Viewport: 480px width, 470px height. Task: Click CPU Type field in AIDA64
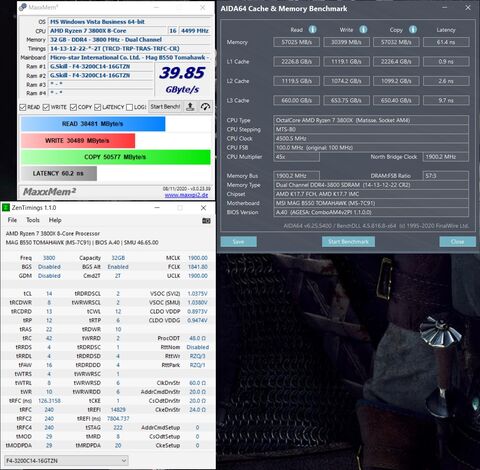pyautogui.click(x=371, y=120)
